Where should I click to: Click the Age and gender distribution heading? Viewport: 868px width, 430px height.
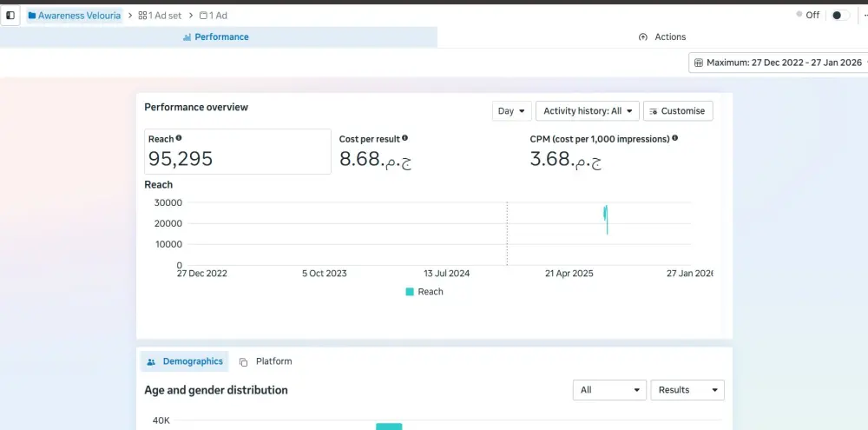tap(216, 390)
